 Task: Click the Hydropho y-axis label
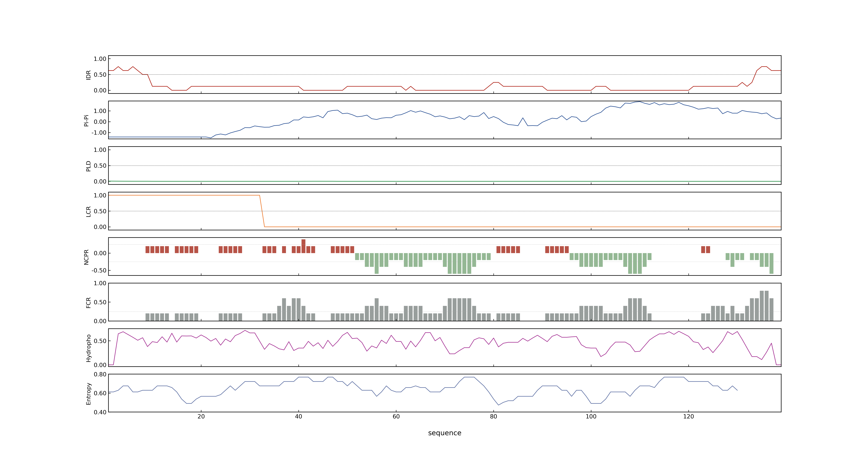tap(88, 348)
